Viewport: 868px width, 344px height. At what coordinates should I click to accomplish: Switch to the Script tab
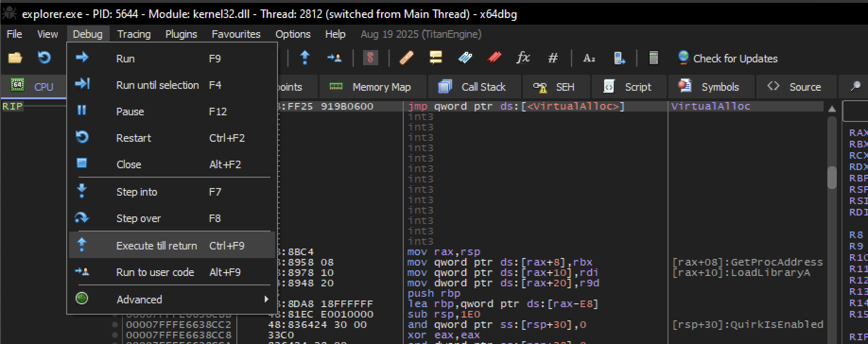click(629, 87)
